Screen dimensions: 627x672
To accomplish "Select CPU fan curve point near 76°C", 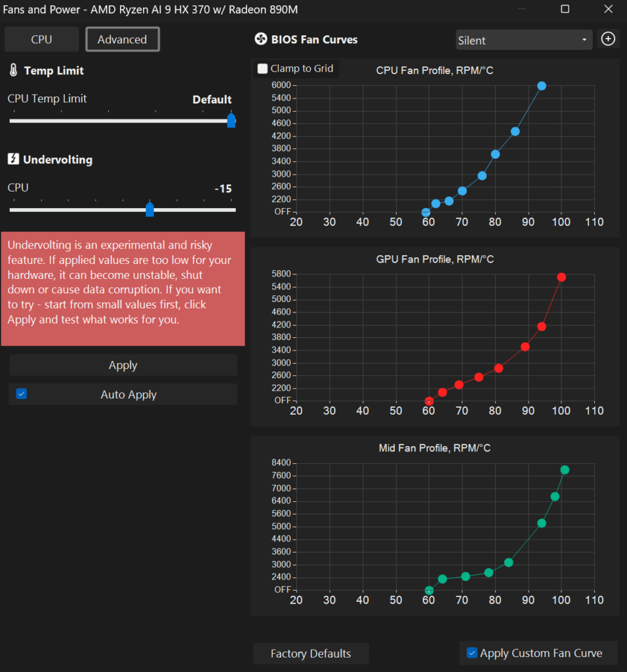I will point(482,176).
